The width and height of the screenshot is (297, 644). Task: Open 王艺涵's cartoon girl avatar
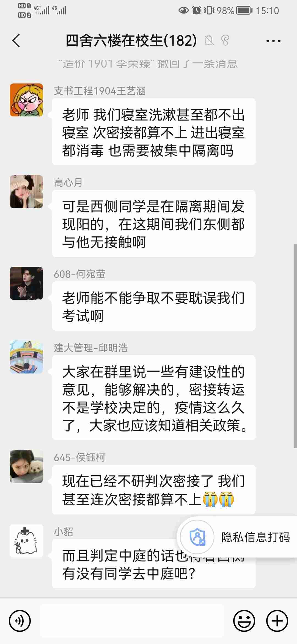coord(26,100)
